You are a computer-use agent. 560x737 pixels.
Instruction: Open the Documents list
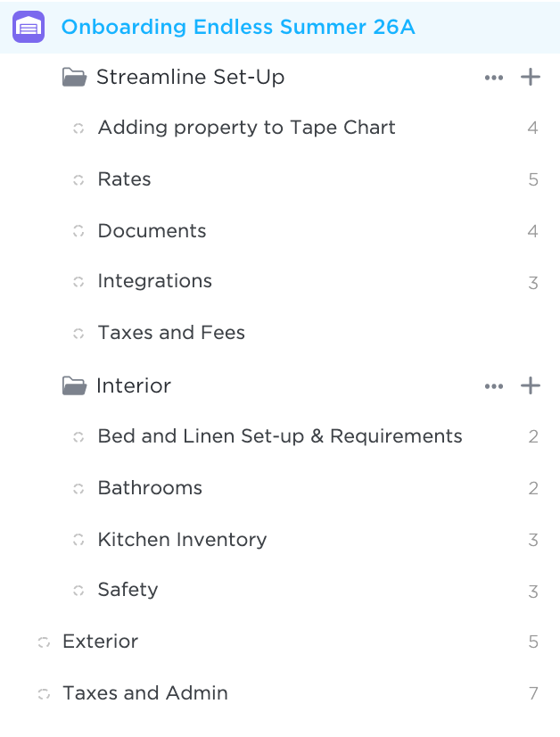(152, 231)
